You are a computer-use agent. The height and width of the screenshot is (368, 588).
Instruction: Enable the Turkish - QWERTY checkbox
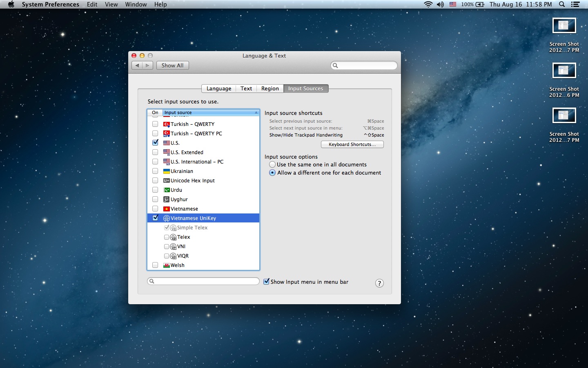[x=155, y=124]
